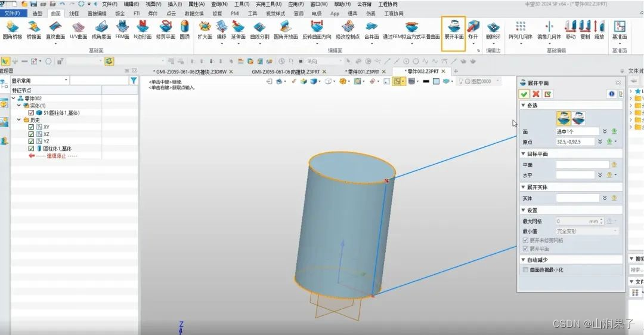
Task: Select the 偏移 offset tool
Action: (x=221, y=30)
